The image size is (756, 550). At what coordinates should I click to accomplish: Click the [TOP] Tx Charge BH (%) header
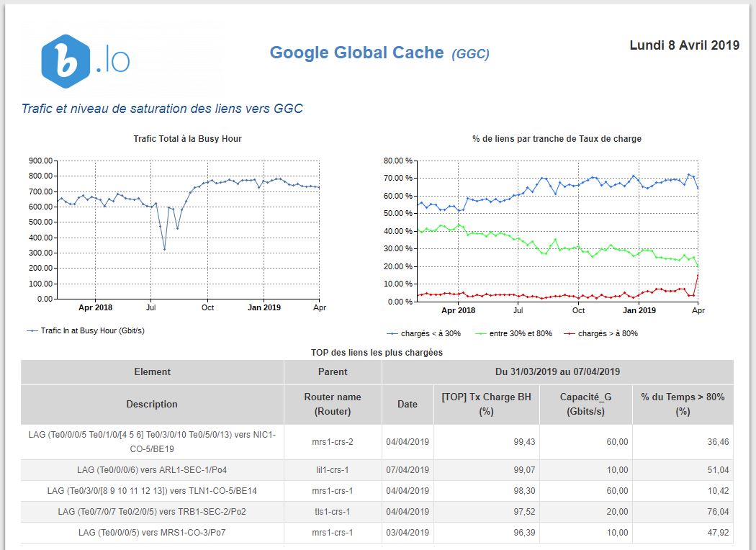487,405
